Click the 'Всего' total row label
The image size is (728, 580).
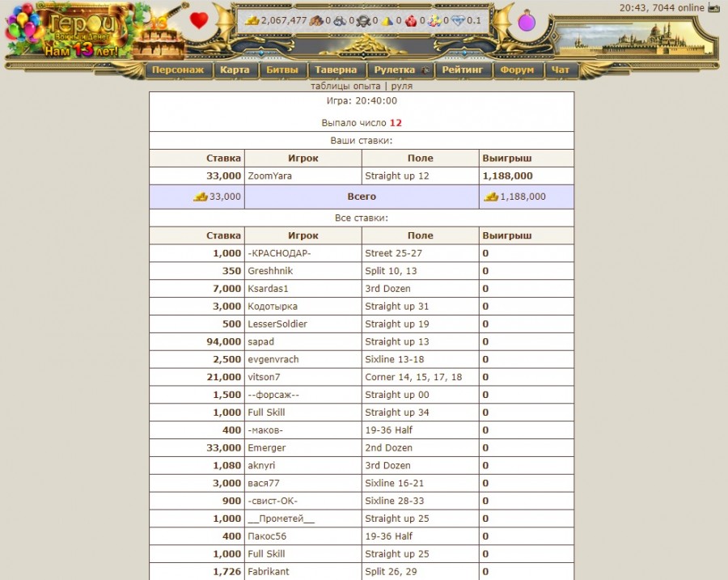pyautogui.click(x=362, y=197)
